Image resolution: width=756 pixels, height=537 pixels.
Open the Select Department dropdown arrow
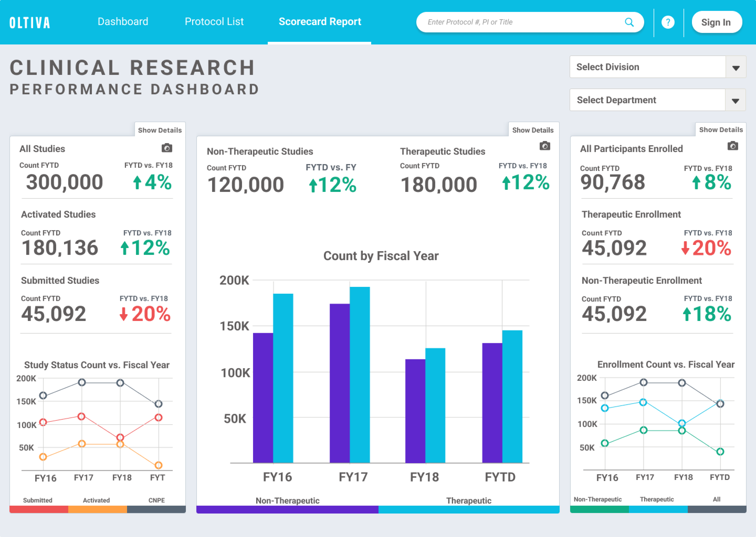735,100
